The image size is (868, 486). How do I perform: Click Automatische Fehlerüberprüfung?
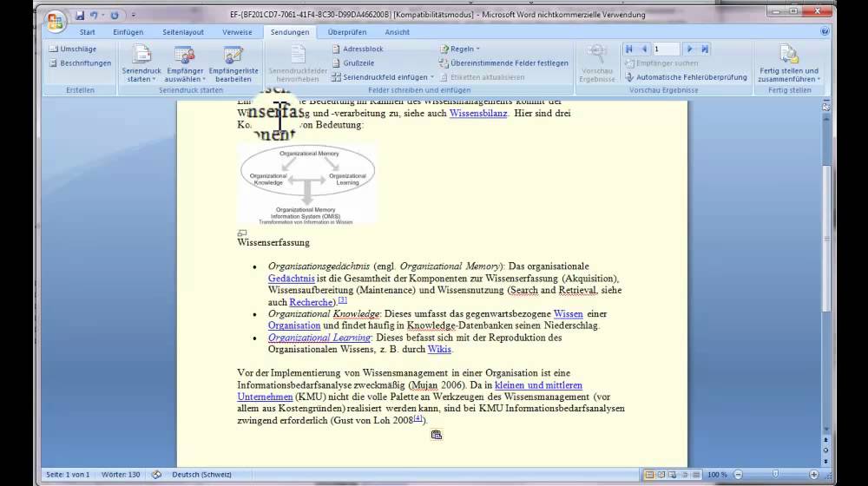tap(686, 77)
